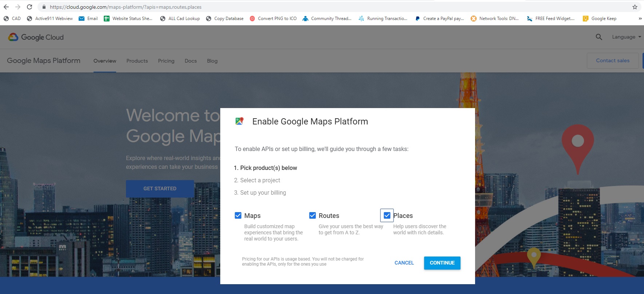644x294 pixels.
Task: Open Convert PNG to ICO bookmark
Action: coord(273,19)
